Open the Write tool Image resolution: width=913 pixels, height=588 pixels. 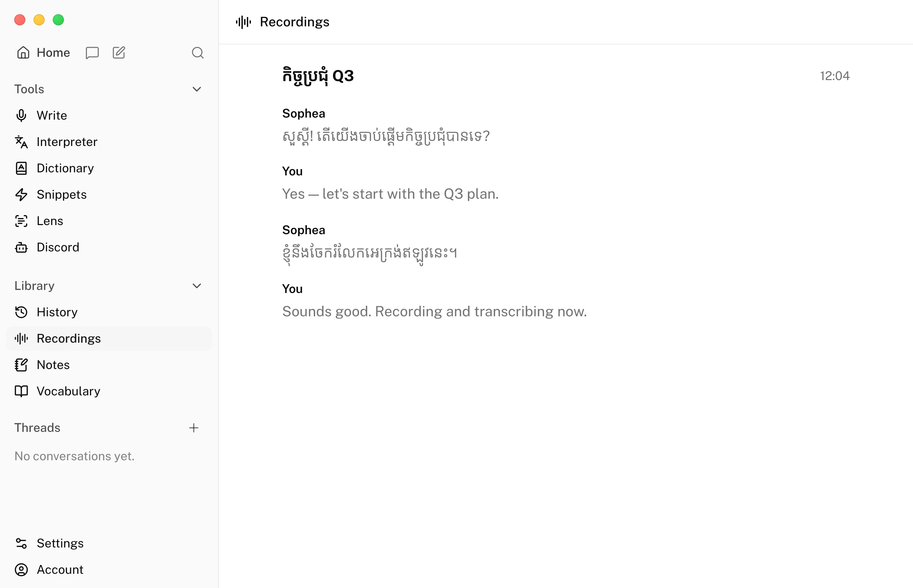pos(109,115)
